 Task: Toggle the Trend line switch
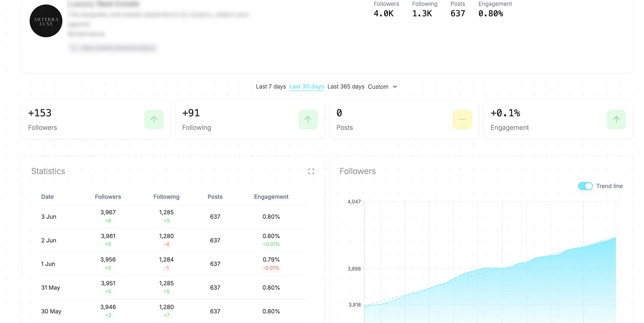pyautogui.click(x=585, y=186)
